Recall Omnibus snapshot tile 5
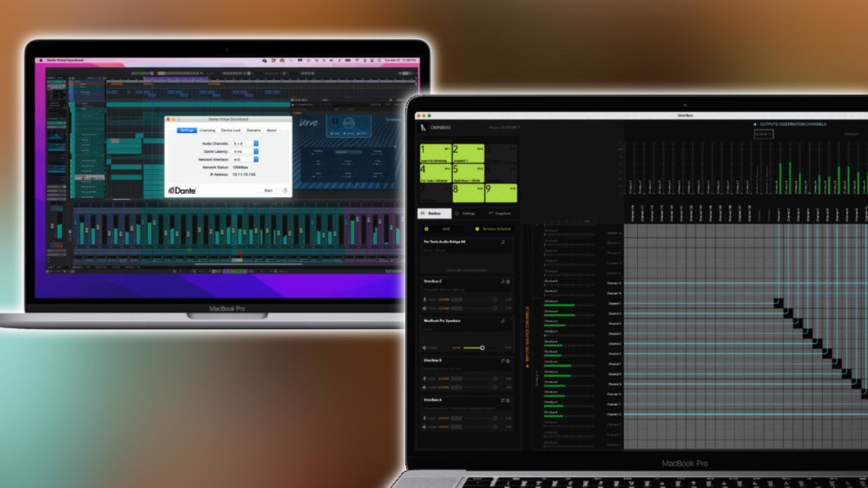Viewport: 868px width, 488px height. [469, 174]
